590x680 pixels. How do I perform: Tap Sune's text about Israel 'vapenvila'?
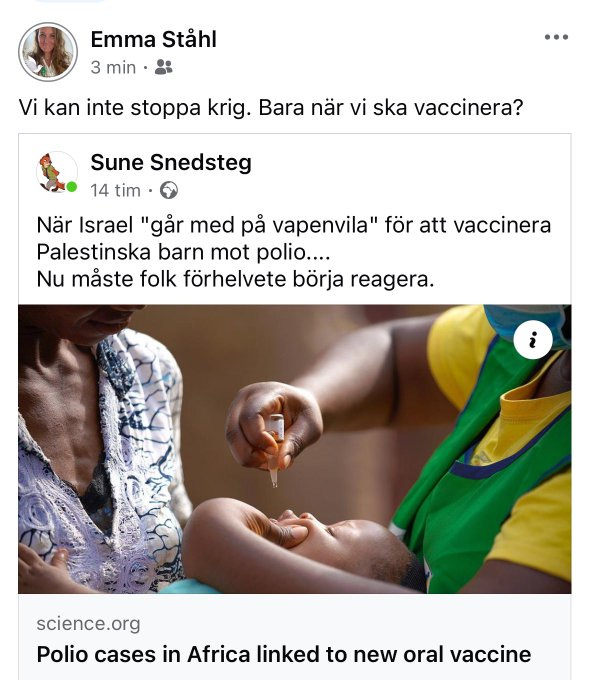[x=294, y=225]
